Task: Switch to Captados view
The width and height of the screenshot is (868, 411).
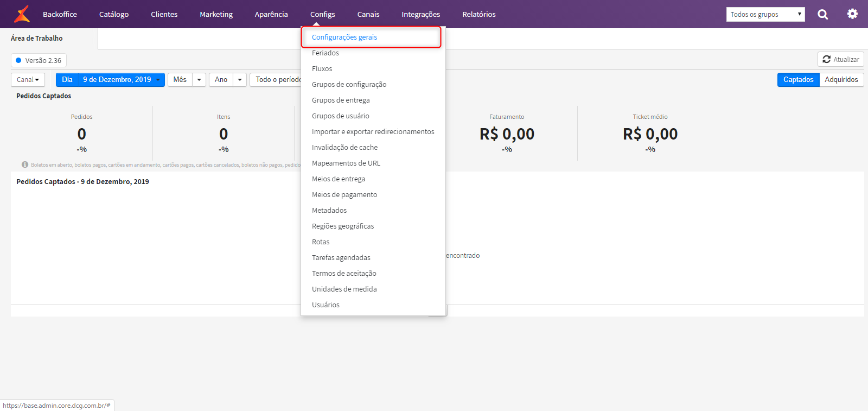Action: pyautogui.click(x=798, y=80)
